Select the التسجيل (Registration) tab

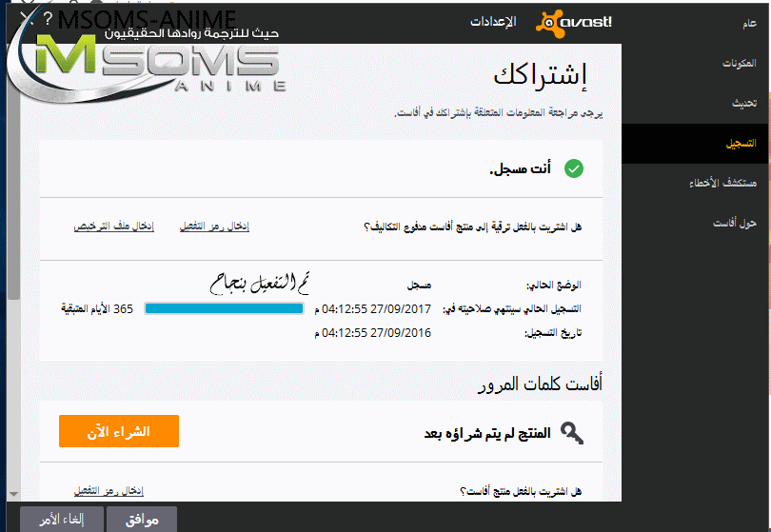point(741,143)
